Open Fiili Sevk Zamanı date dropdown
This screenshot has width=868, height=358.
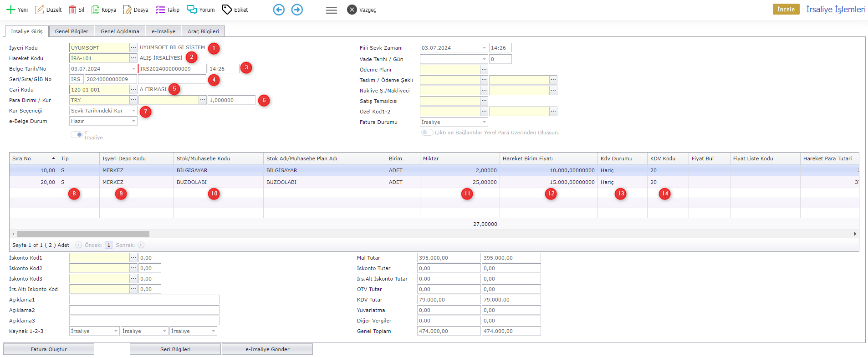[484, 48]
